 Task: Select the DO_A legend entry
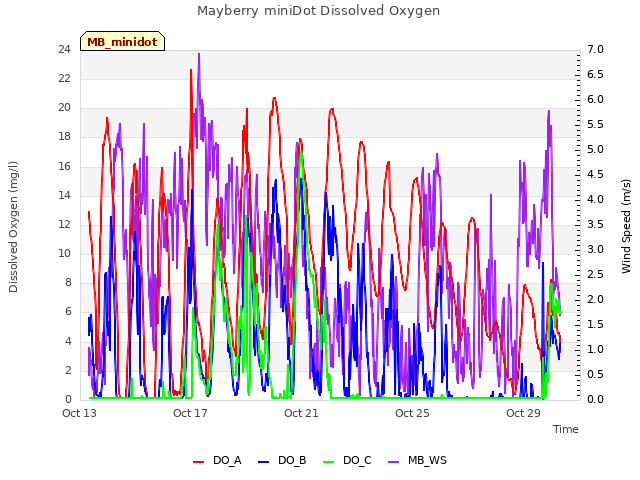[x=217, y=460]
